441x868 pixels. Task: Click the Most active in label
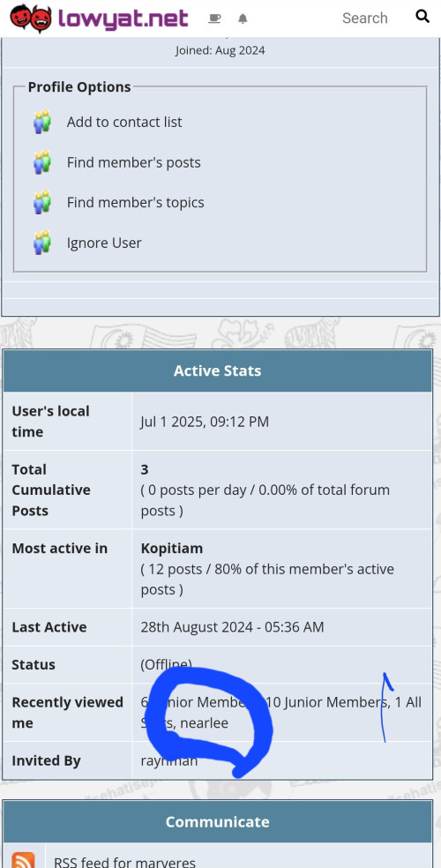click(x=60, y=548)
